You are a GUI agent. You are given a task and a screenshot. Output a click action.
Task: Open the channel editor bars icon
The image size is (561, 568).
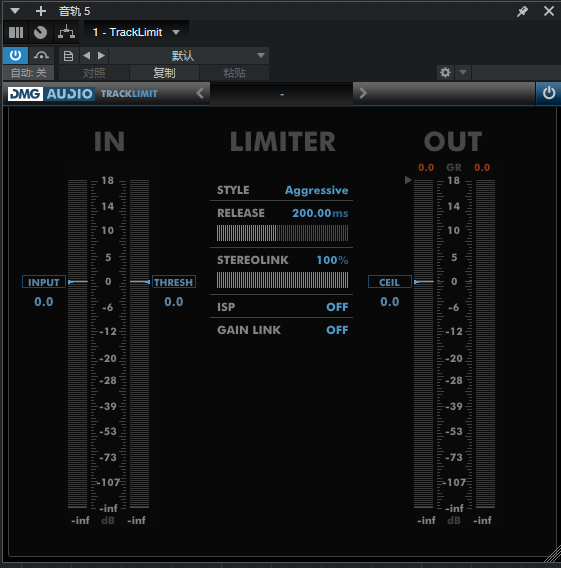click(x=16, y=33)
